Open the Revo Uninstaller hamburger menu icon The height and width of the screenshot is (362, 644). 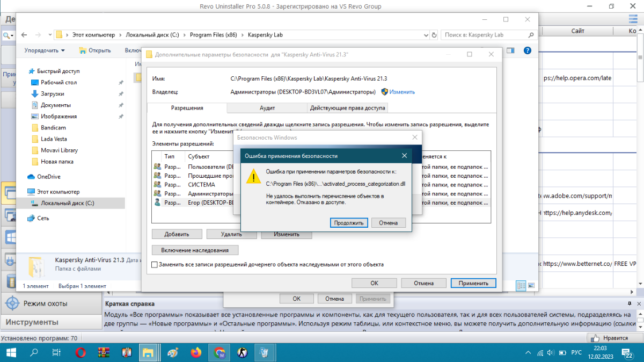point(633,19)
